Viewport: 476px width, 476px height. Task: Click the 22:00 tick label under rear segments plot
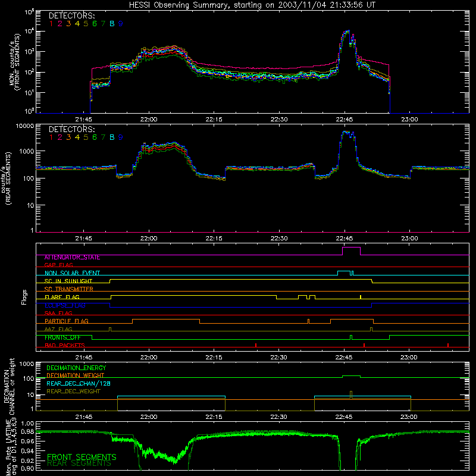point(149,239)
